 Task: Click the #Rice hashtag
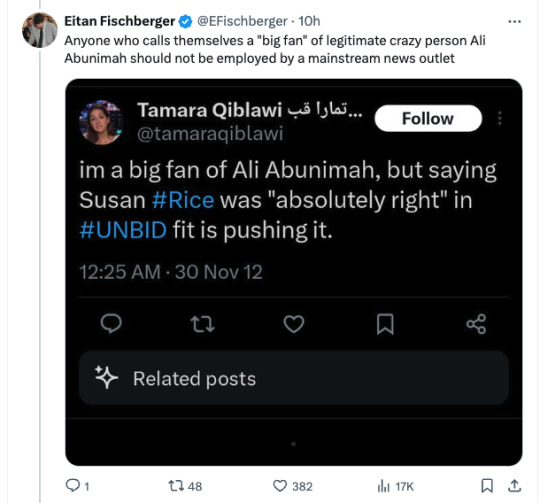[183, 200]
